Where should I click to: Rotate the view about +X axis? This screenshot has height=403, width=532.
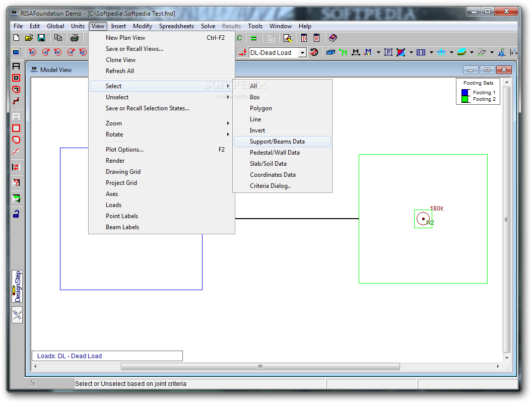(x=33, y=52)
